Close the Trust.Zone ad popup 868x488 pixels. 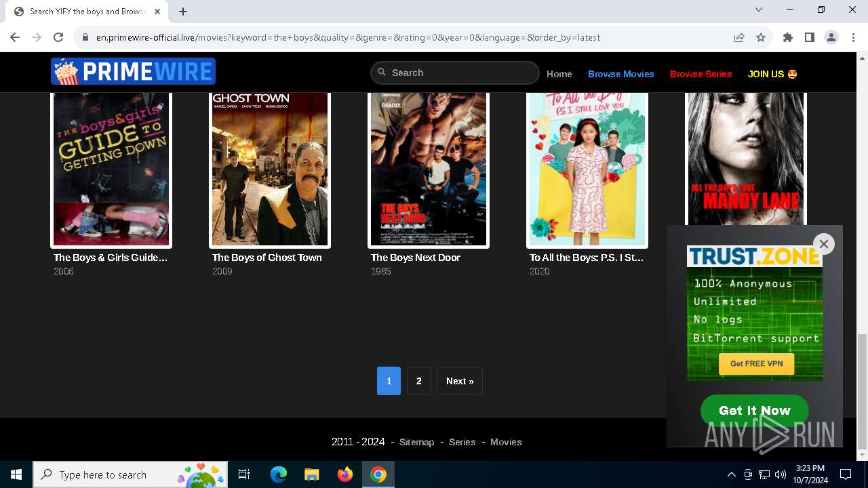(x=824, y=244)
